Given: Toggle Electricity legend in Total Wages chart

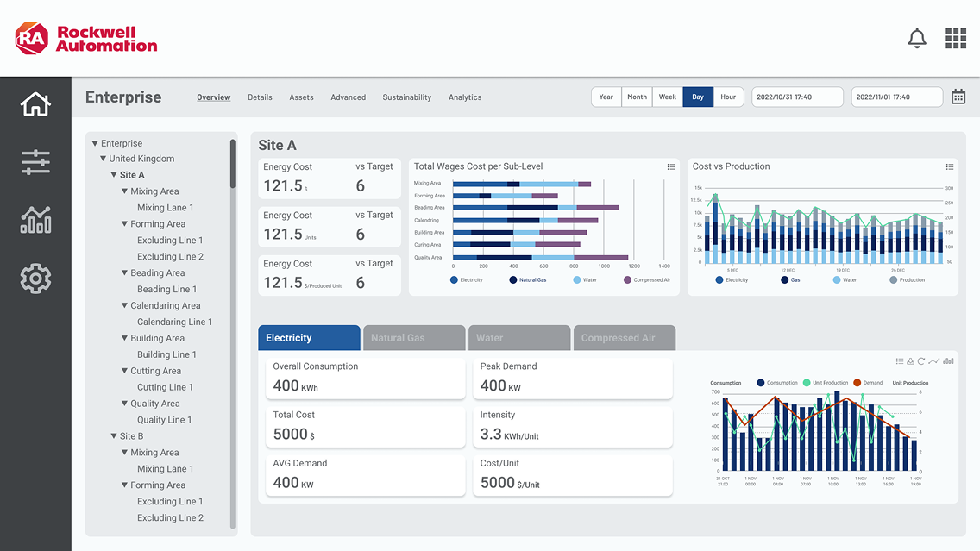Looking at the screenshot, I should pyautogui.click(x=466, y=280).
